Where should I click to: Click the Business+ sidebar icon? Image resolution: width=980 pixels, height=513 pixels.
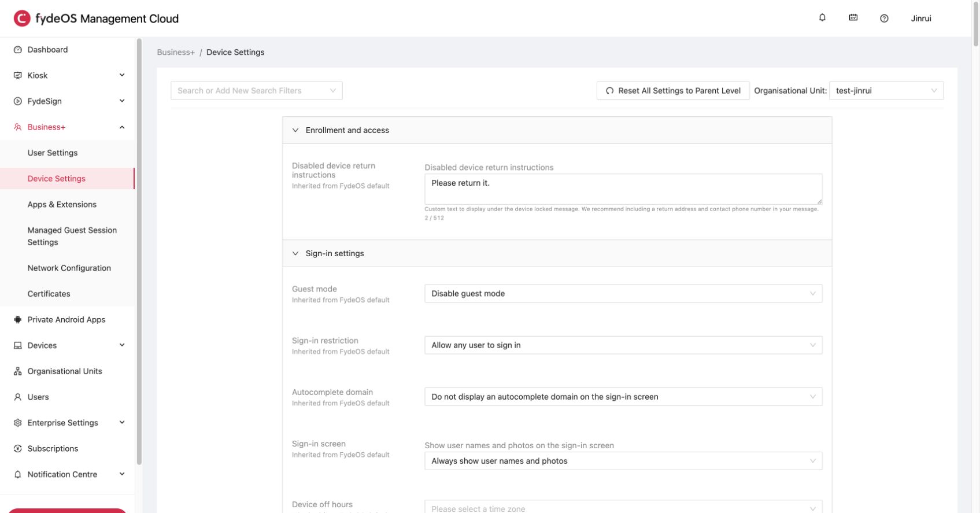point(18,127)
